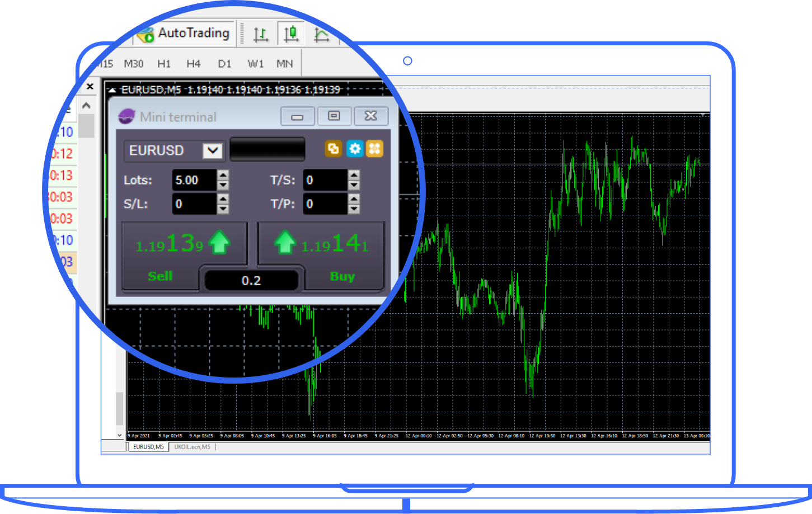Increase the T/P value with stepper

354,199
